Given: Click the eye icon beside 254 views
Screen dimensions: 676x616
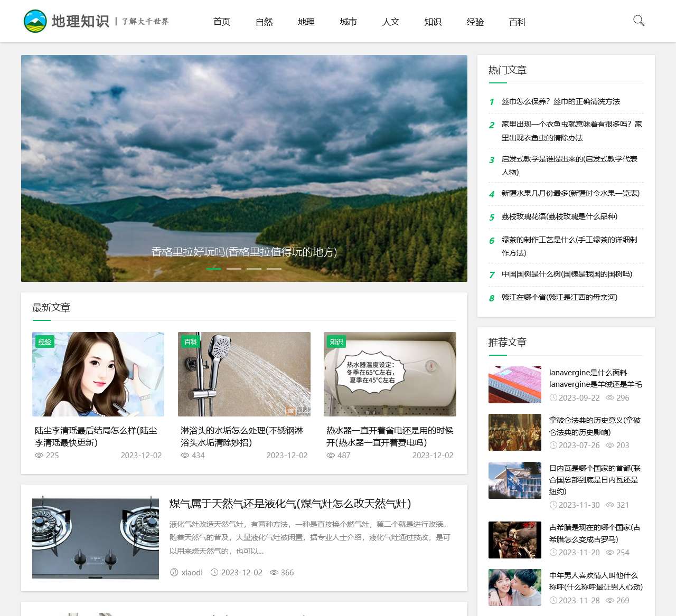Looking at the screenshot, I should (x=610, y=552).
